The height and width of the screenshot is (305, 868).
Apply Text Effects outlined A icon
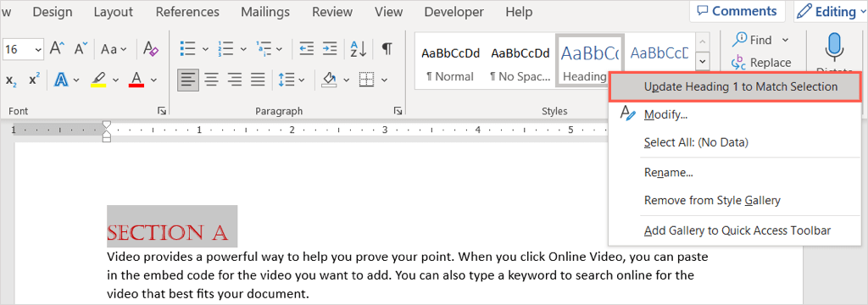click(61, 80)
